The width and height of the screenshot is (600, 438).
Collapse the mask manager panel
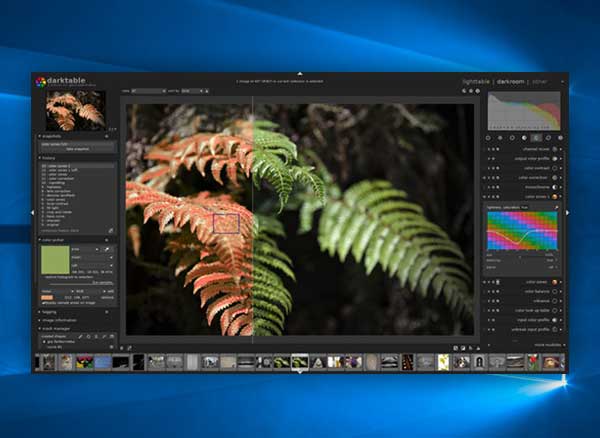[40, 329]
